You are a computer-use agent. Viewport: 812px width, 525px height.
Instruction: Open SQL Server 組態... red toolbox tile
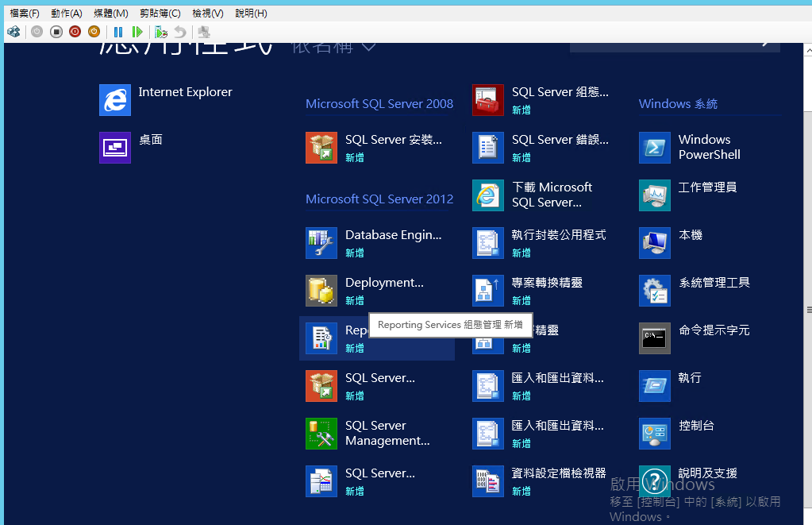541,100
